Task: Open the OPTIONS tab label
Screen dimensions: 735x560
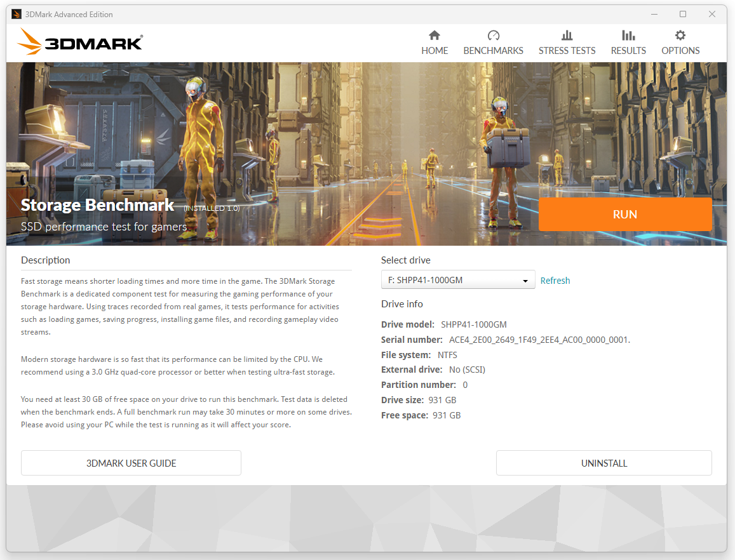Action: [x=680, y=51]
